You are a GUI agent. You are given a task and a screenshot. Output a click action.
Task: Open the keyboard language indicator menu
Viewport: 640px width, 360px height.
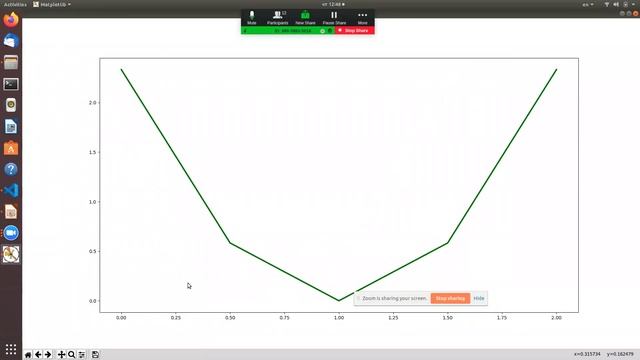pyautogui.click(x=588, y=4)
